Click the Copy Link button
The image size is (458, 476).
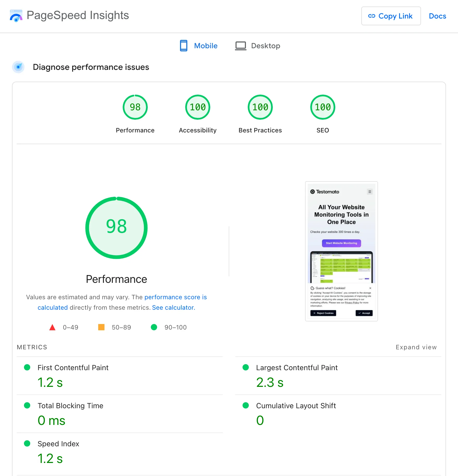point(391,16)
